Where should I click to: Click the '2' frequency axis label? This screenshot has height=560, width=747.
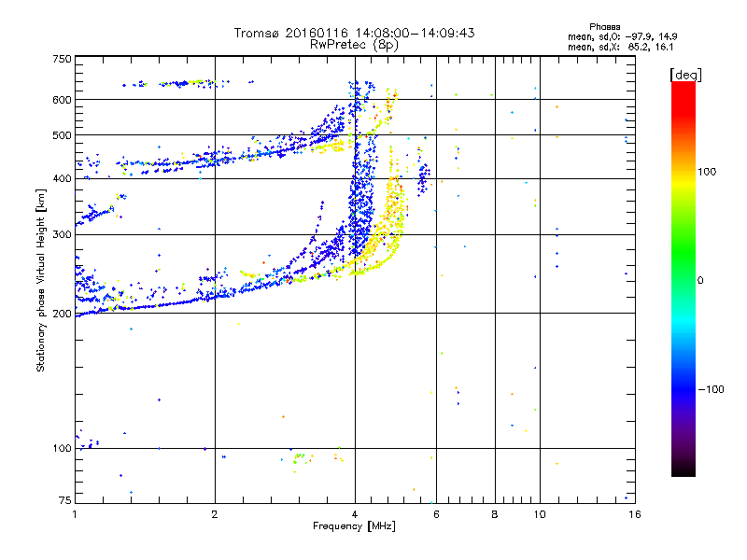215,514
